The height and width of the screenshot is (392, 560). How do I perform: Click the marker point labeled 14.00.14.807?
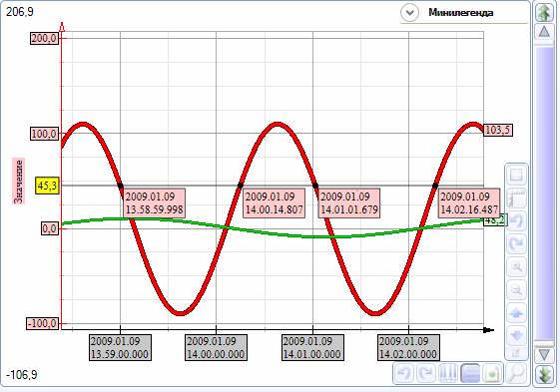240,186
